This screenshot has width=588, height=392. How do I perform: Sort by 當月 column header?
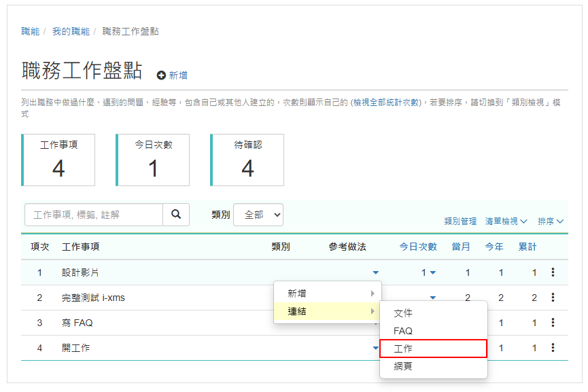pyautogui.click(x=461, y=247)
